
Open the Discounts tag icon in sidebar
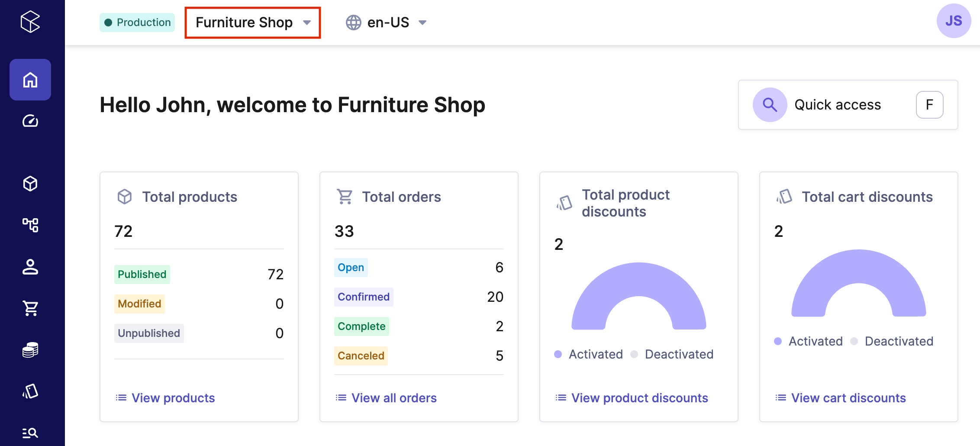click(x=30, y=391)
